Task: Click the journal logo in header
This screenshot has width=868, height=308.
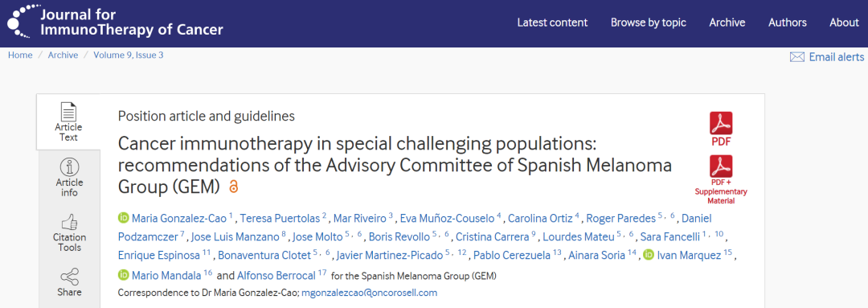Action: pos(115,23)
